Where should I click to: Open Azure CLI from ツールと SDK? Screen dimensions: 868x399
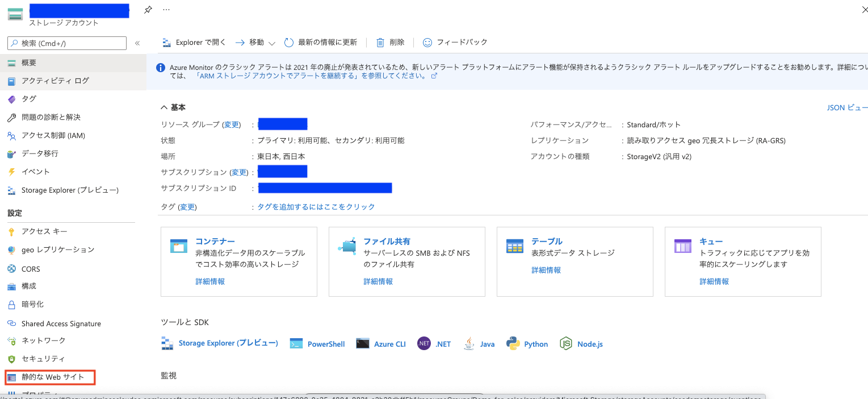381,343
